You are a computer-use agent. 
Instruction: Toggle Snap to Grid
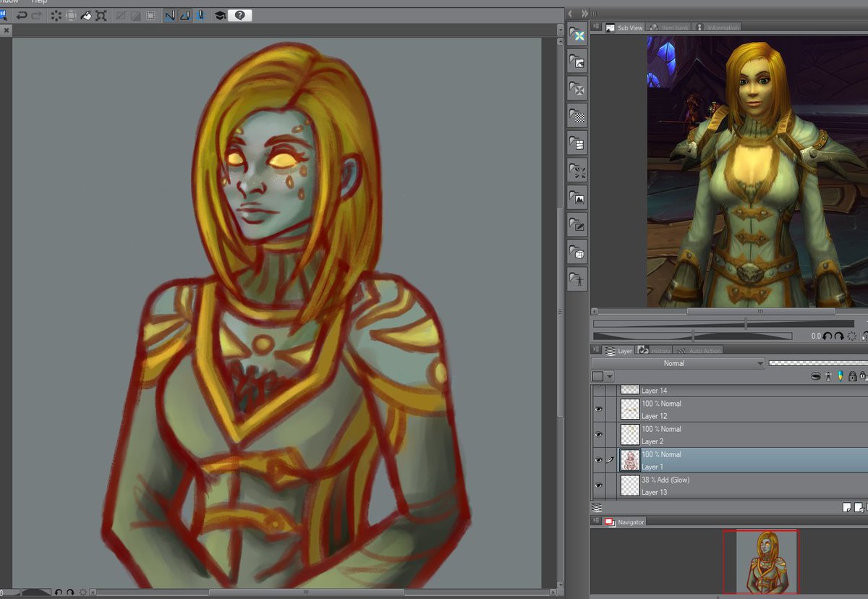coord(200,15)
